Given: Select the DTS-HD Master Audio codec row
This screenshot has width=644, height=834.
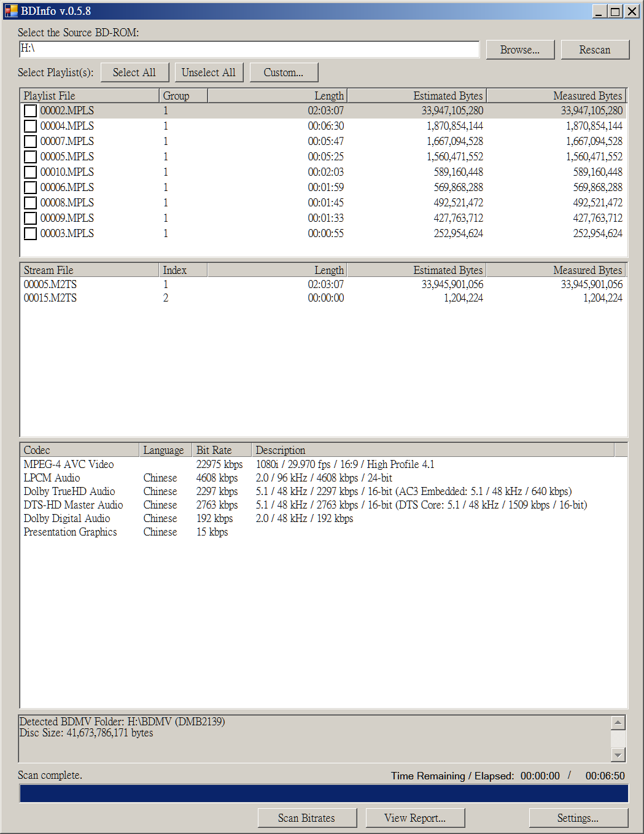Looking at the screenshot, I should [324, 505].
